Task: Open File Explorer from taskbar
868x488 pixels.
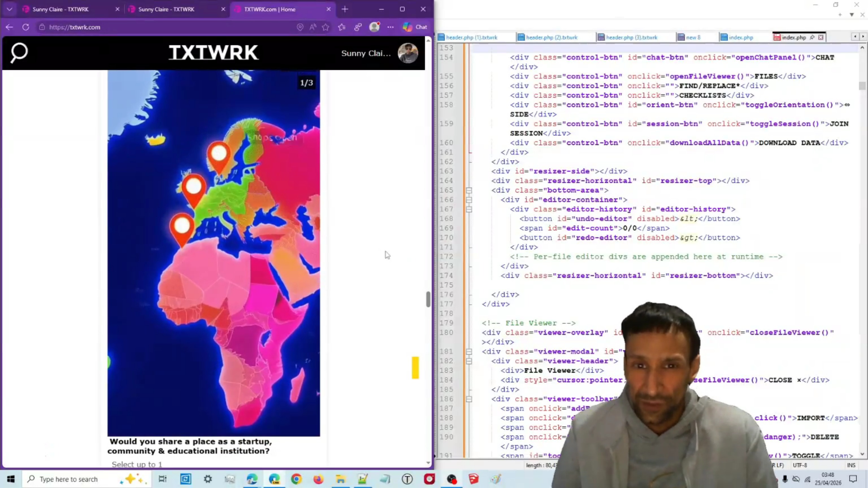Action: click(340, 479)
